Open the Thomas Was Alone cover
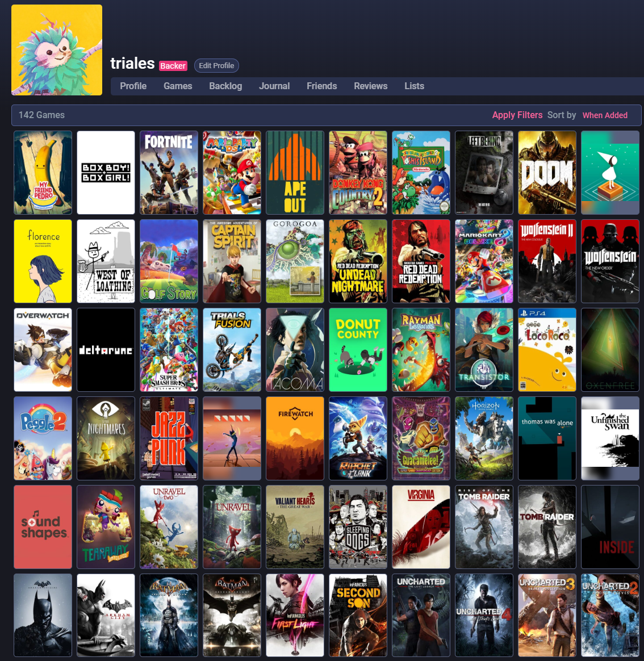This screenshot has width=644, height=661. [547, 438]
